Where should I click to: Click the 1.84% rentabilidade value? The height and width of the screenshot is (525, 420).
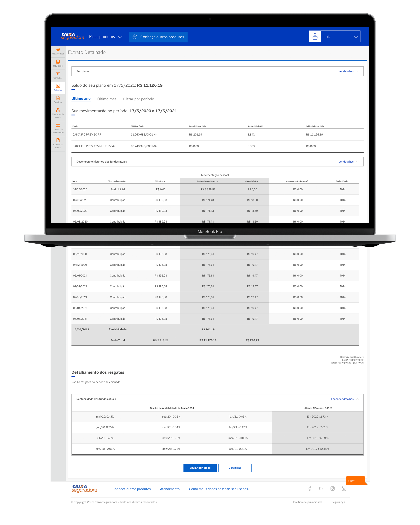point(251,135)
